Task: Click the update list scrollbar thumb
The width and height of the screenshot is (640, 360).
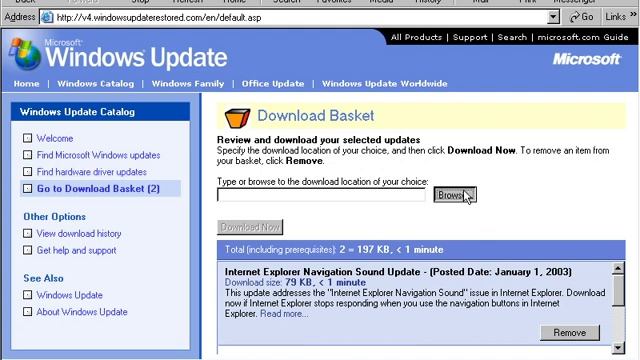Action: click(x=618, y=291)
